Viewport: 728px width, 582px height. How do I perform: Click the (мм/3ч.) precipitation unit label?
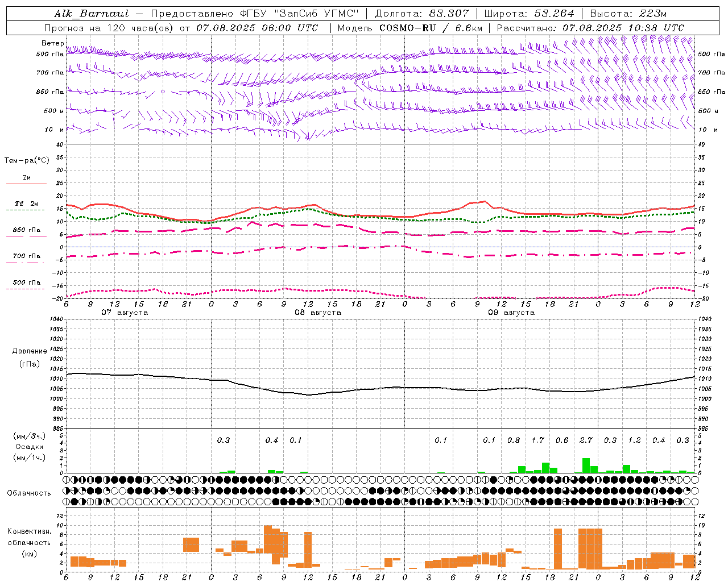(28, 436)
